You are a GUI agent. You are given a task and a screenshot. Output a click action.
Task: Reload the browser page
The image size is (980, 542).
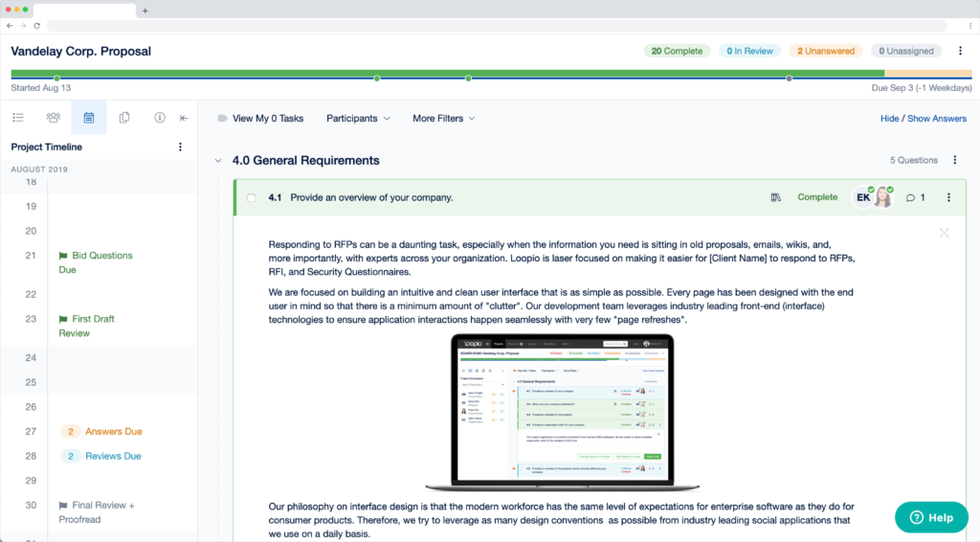(37, 26)
